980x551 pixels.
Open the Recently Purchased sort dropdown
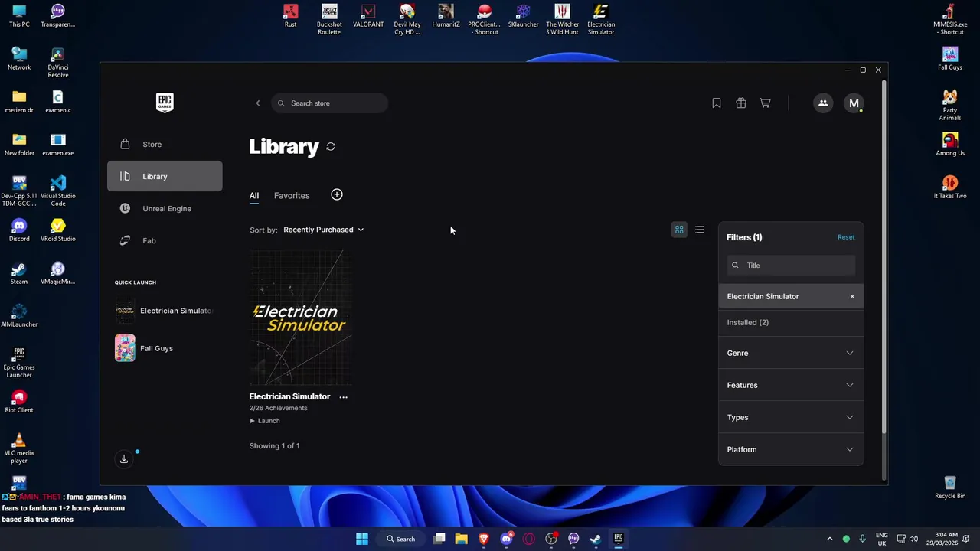click(323, 230)
